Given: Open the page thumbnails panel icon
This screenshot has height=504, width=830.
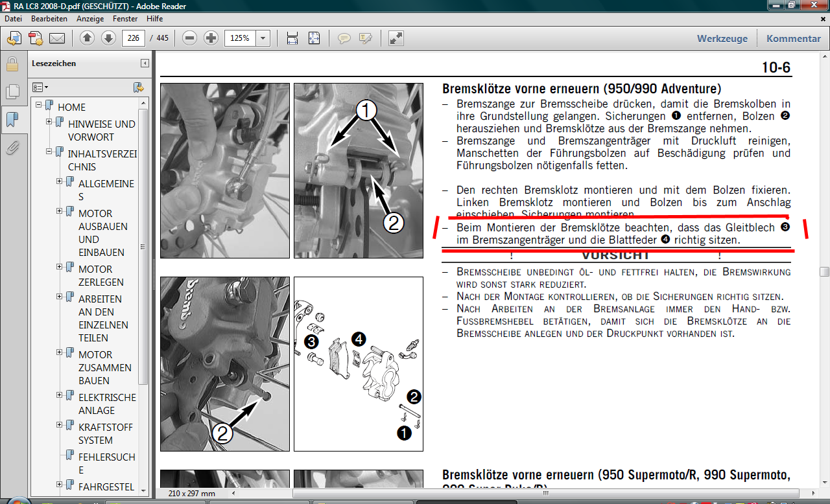Looking at the screenshot, I should (12, 92).
